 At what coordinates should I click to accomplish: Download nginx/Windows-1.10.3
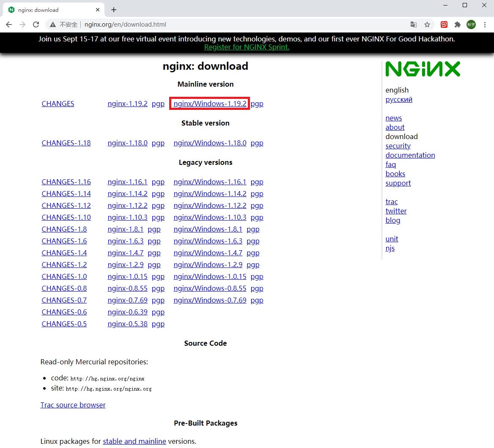point(210,218)
